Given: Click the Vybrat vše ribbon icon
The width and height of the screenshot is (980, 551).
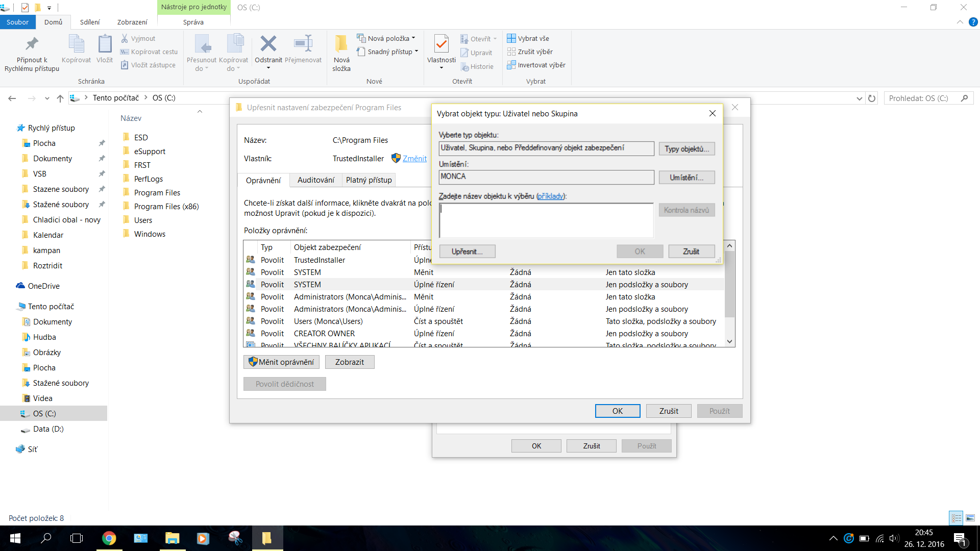Looking at the screenshot, I should pos(511,38).
